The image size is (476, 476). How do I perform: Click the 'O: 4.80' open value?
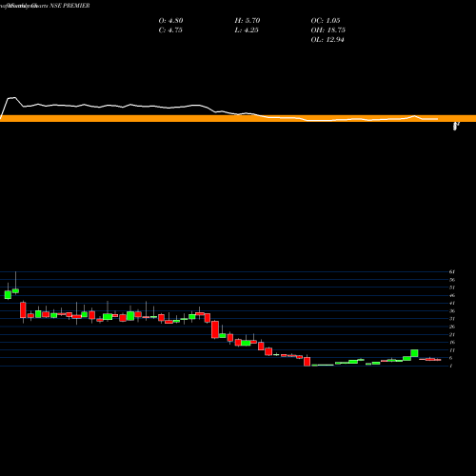click(x=170, y=21)
